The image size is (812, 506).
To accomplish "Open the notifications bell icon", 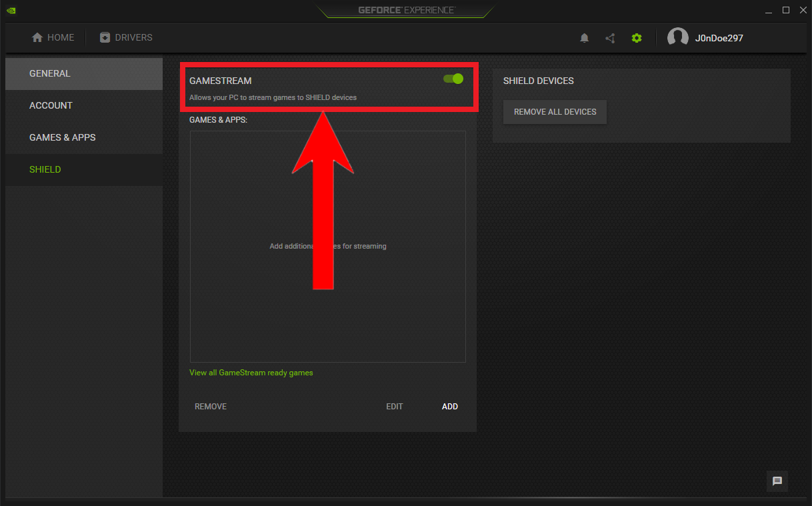I will pyautogui.click(x=585, y=38).
